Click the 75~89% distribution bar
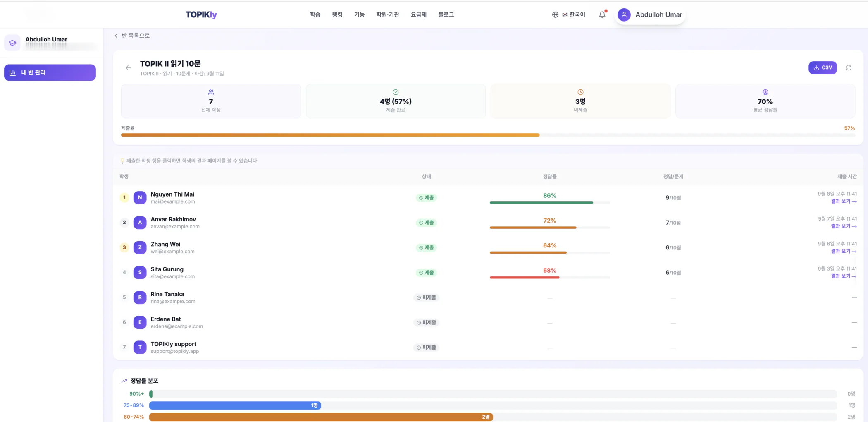 pos(493,405)
